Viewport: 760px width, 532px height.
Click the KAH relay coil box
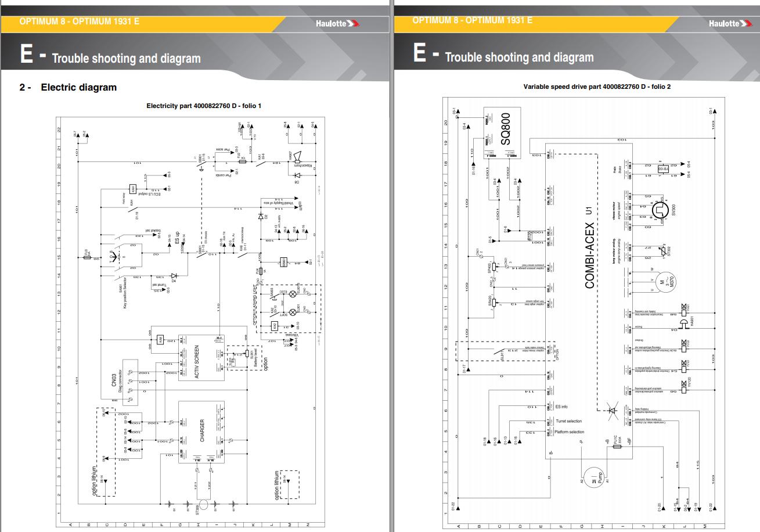[133, 190]
